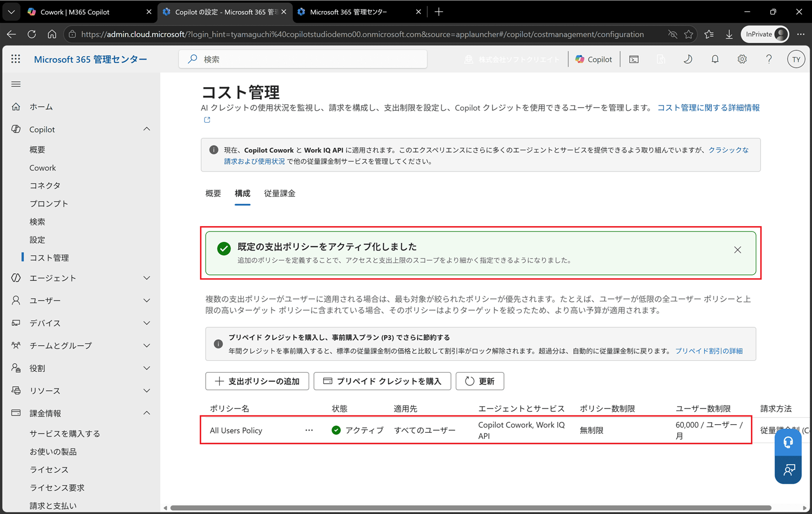The width and height of the screenshot is (812, 514).
Task: Open 概要 under Copilot in sidebar
Action: click(37, 149)
